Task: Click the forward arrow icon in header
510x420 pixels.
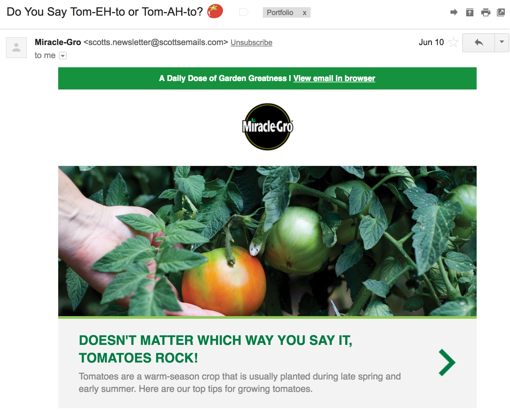Action: [454, 12]
